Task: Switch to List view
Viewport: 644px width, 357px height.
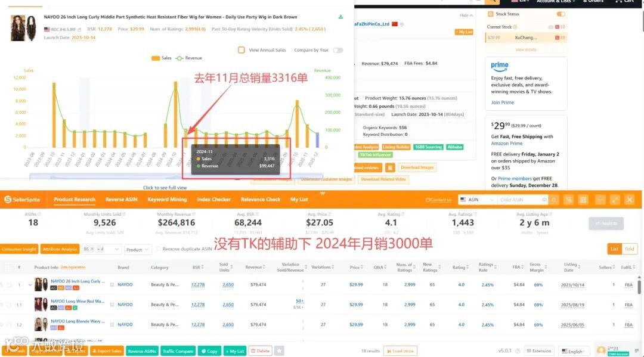Action: tap(614, 249)
